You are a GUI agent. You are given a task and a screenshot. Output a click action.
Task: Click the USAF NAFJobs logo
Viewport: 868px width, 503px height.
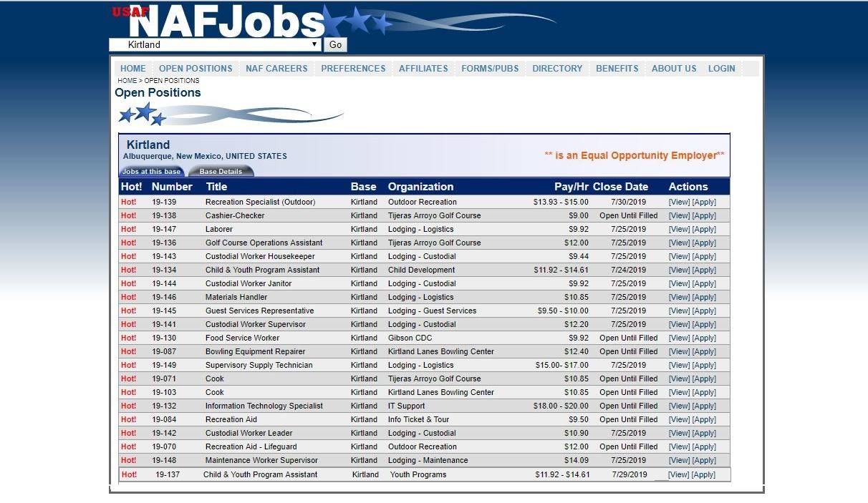[218, 21]
